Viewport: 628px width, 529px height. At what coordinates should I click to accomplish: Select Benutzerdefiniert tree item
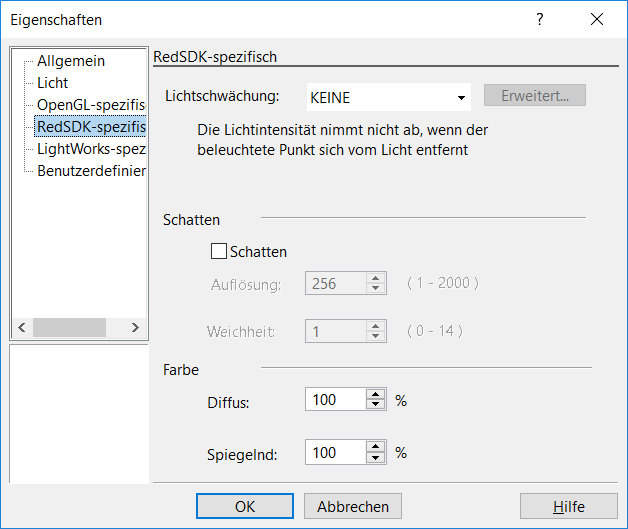(91, 171)
